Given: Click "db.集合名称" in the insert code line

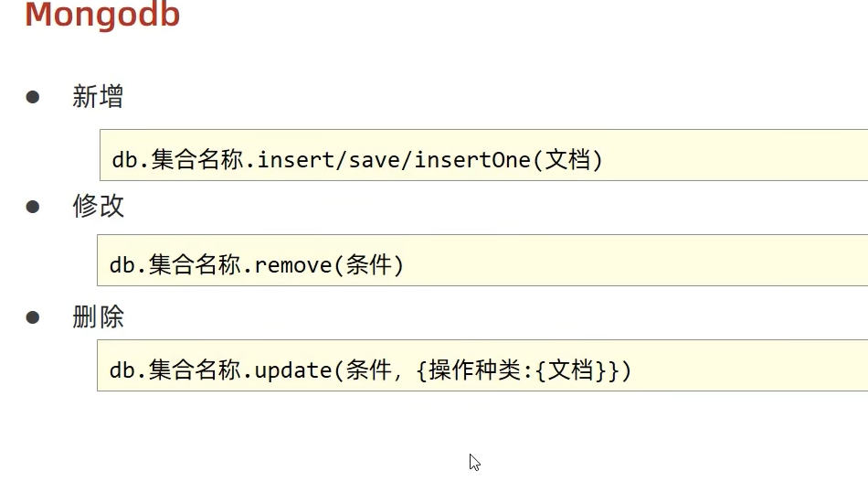Looking at the screenshot, I should pos(180,160).
